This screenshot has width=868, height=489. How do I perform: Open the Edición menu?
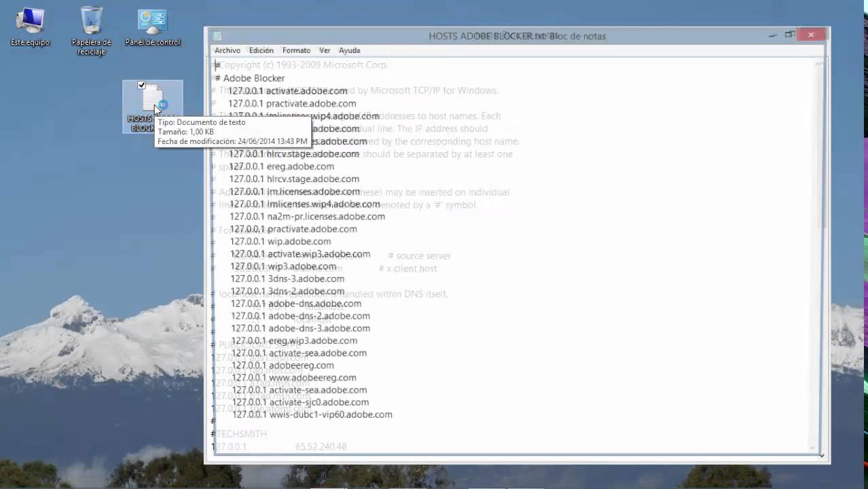(x=261, y=50)
